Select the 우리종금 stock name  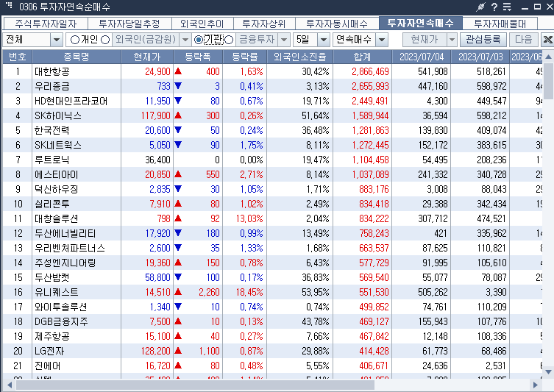tap(52, 87)
